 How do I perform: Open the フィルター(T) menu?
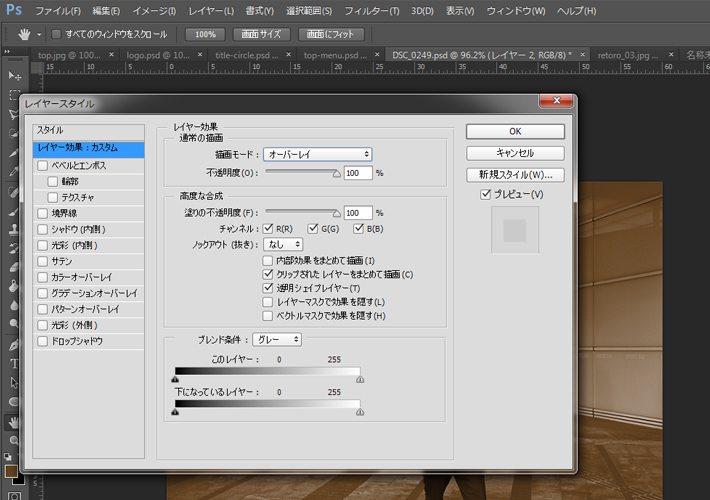tap(372, 10)
